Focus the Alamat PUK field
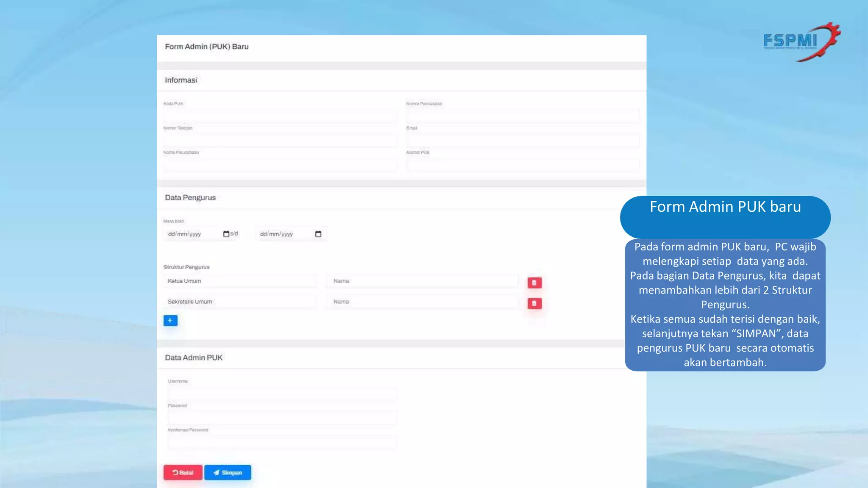868x488 pixels. pyautogui.click(x=523, y=164)
